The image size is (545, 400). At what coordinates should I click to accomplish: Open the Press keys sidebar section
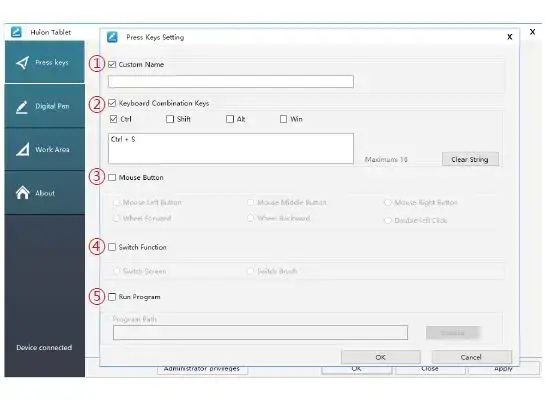pyautogui.click(x=44, y=62)
